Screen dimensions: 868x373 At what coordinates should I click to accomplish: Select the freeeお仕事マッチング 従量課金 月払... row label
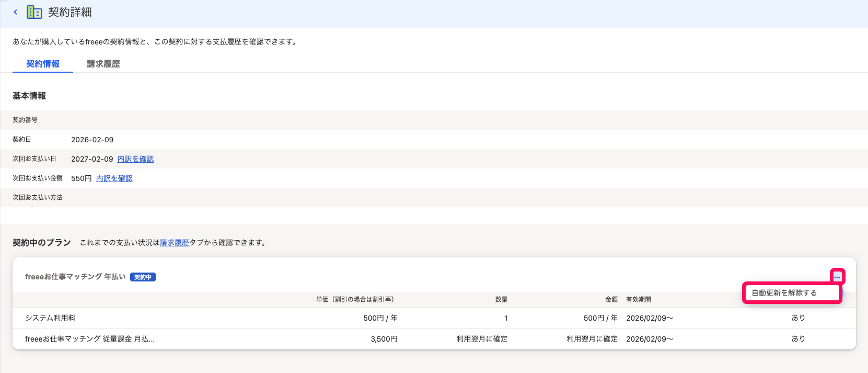[90, 339]
